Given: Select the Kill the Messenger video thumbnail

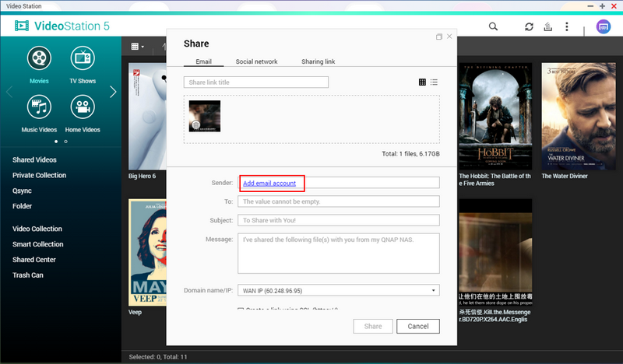Looking at the screenshot, I should [x=495, y=252].
